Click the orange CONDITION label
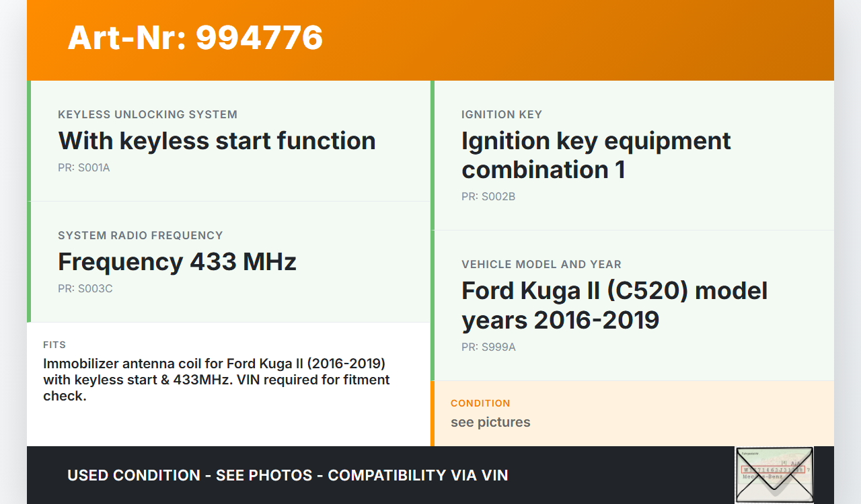This screenshot has width=861, height=504. tap(480, 403)
